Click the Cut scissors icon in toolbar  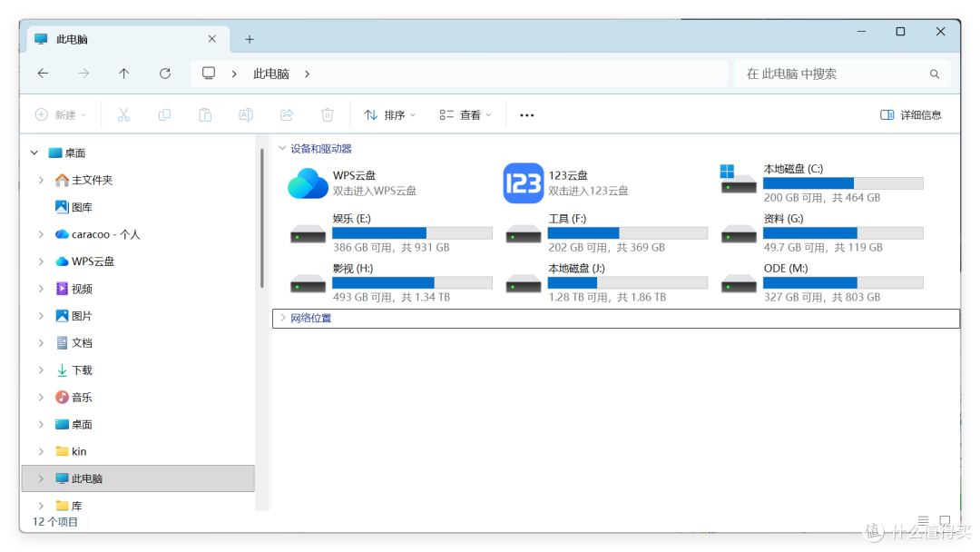click(123, 115)
